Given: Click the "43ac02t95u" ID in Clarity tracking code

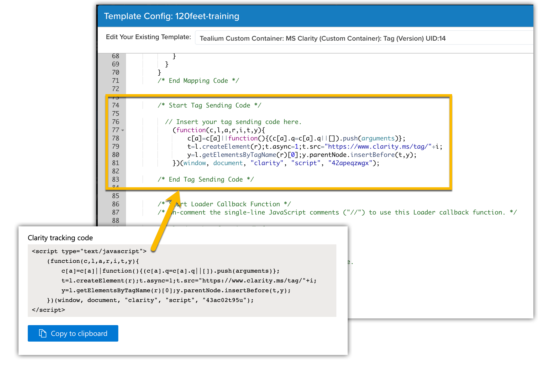Looking at the screenshot, I should coord(225,300).
